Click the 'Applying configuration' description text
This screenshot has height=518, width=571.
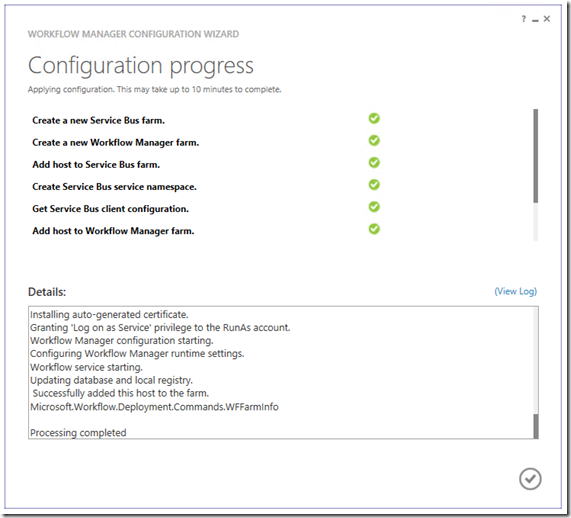154,90
